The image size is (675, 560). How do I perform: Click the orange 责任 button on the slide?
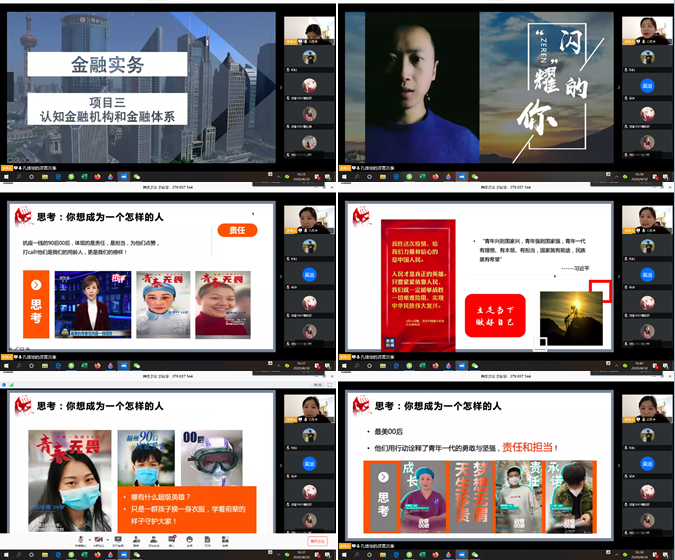[x=238, y=230]
